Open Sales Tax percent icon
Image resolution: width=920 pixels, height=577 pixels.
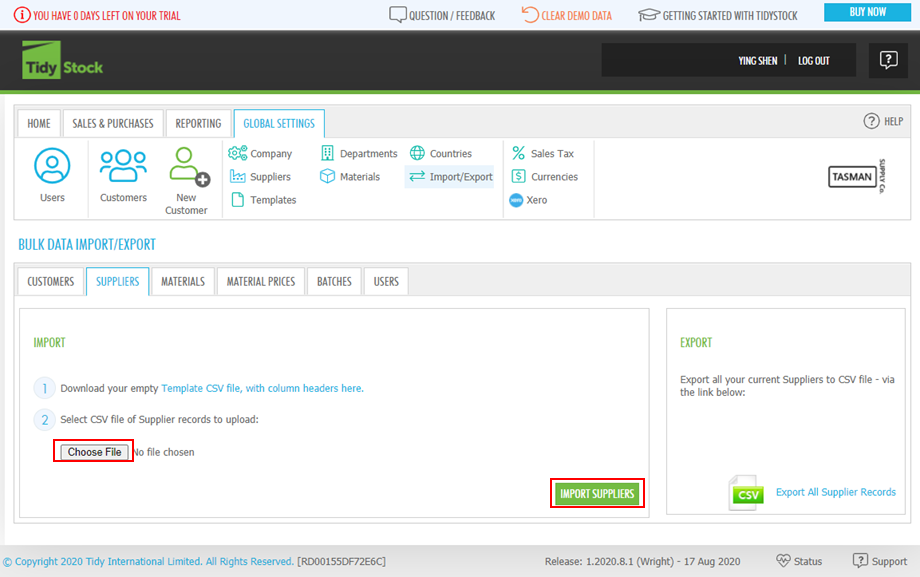point(519,153)
